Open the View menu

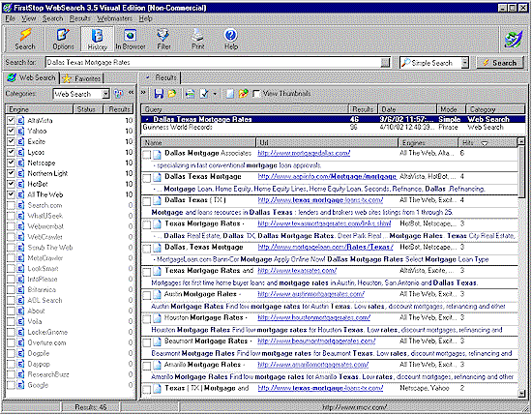pyautogui.click(x=28, y=18)
